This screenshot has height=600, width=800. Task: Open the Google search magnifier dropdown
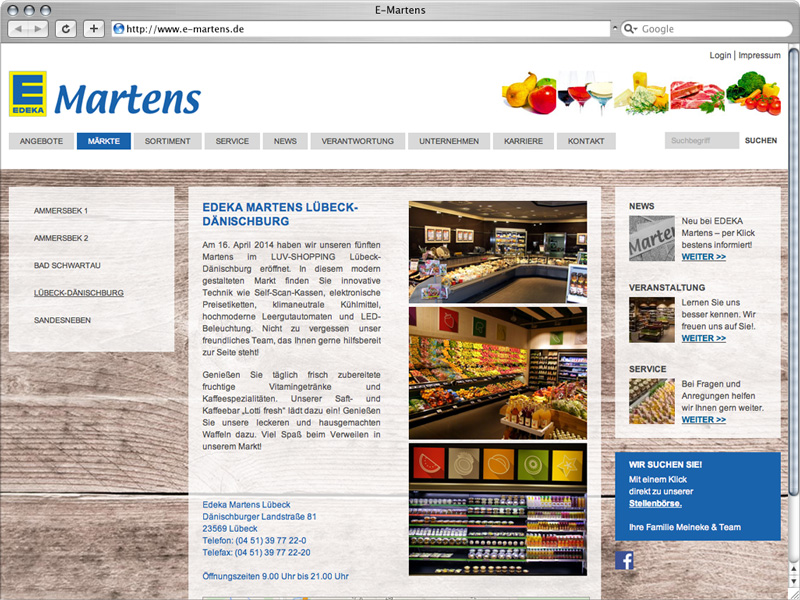coord(631,29)
